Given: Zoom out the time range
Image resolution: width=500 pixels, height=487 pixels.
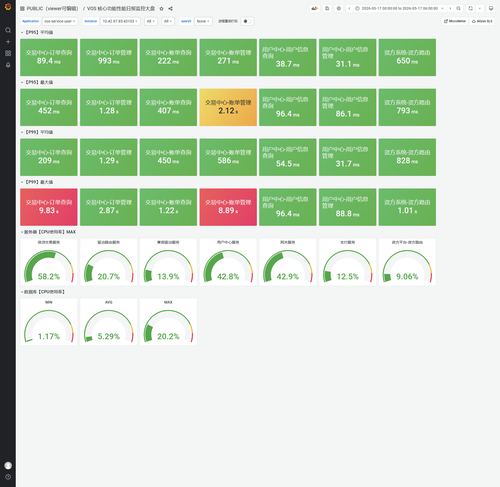Looking at the screenshot, I should pos(458,8).
